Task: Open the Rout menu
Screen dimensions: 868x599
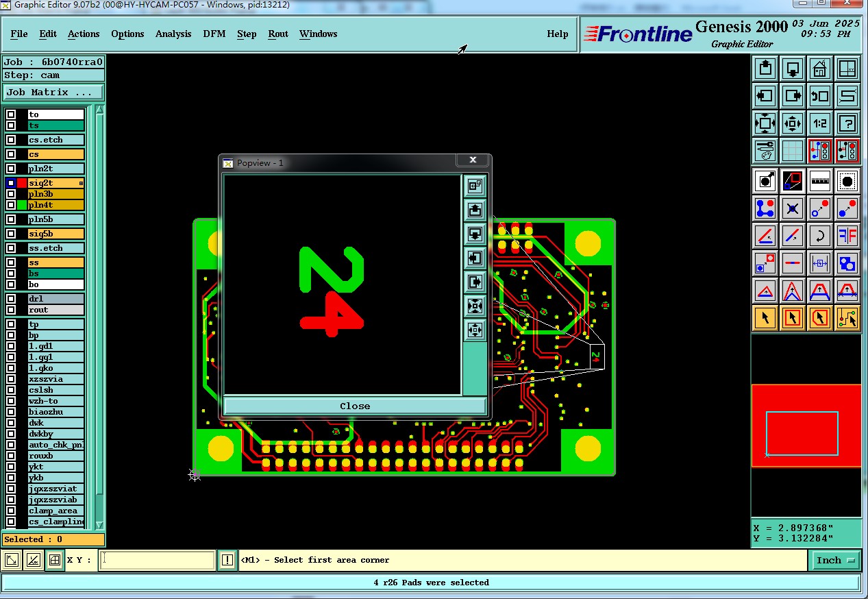Action: 278,34
